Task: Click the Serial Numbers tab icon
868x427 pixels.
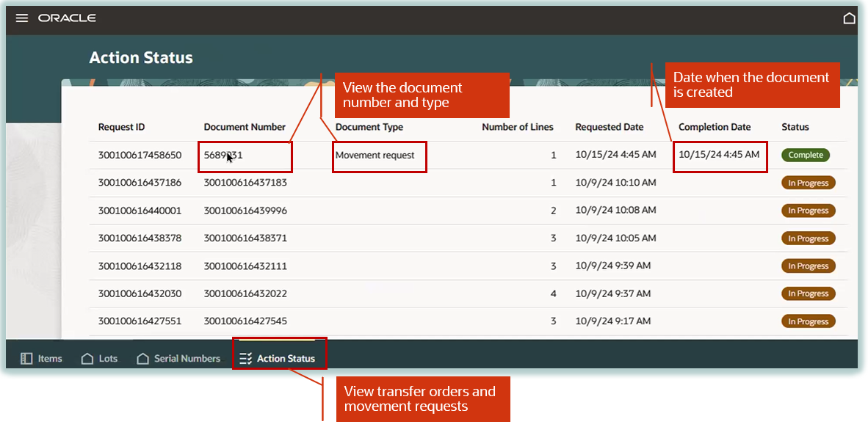Action: coord(142,359)
